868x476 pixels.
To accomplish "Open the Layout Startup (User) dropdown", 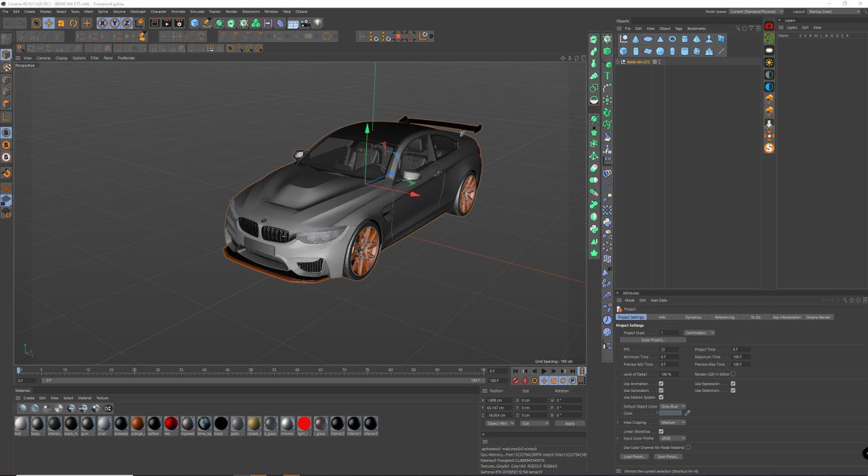I will (833, 12).
